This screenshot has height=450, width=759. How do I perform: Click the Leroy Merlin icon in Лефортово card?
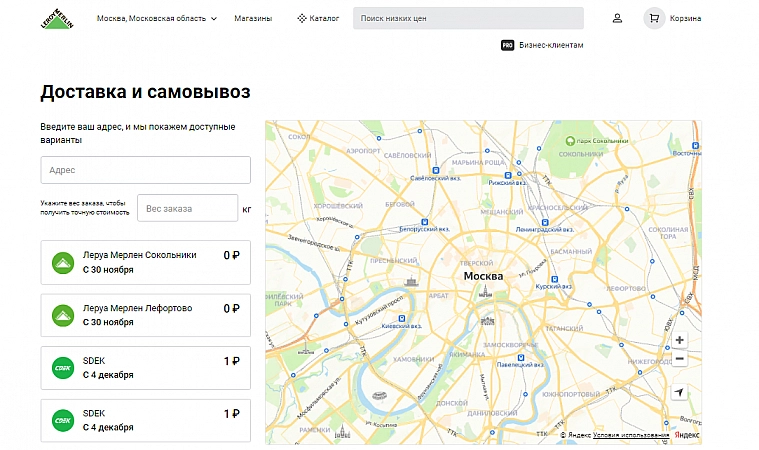point(63,315)
